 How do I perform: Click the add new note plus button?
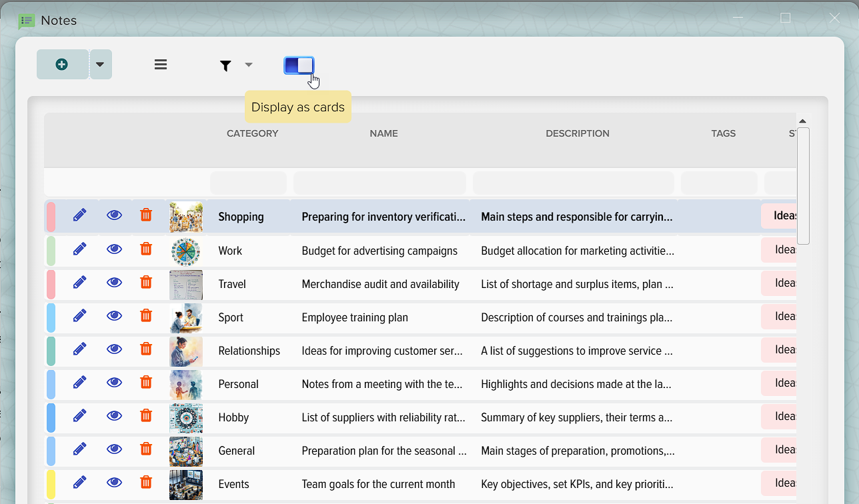point(62,65)
